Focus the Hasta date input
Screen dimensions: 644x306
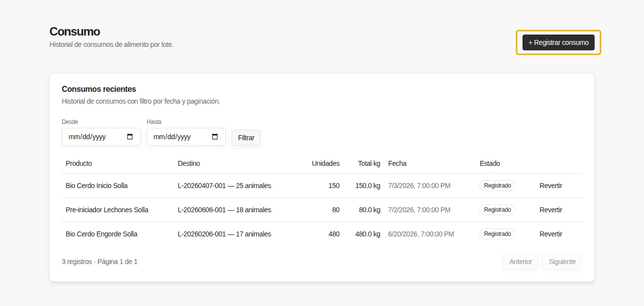coord(186,137)
